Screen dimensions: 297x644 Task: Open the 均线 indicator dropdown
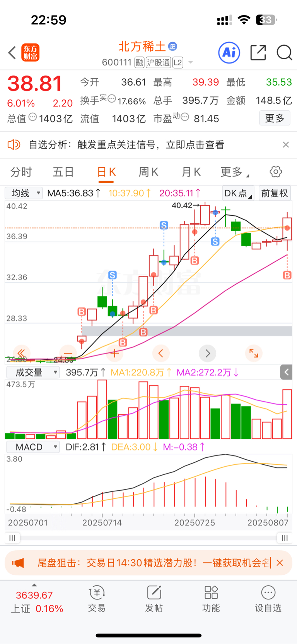pos(24,193)
